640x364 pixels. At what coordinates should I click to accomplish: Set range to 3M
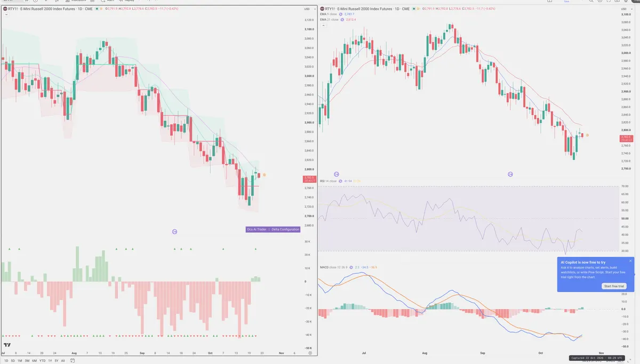click(x=27, y=361)
